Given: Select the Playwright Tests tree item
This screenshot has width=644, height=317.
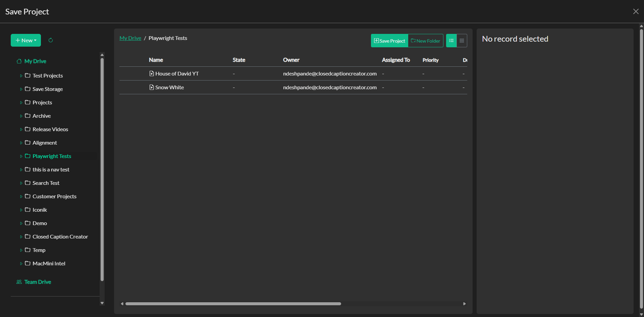Looking at the screenshot, I should point(52,156).
